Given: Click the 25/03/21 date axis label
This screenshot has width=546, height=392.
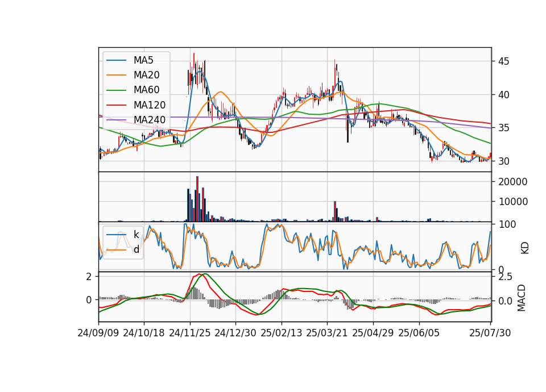Looking at the screenshot, I should [327, 333].
